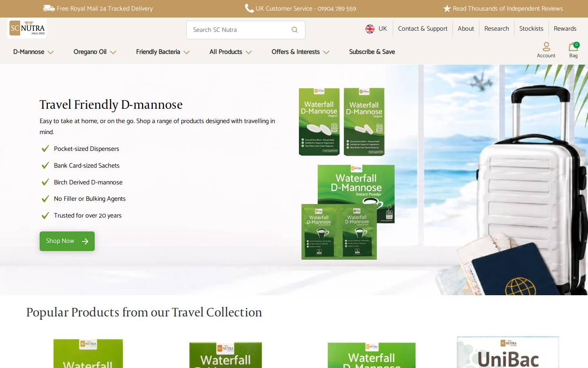Click Free Royal Mail 24 Tracked Delivery

tap(105, 9)
